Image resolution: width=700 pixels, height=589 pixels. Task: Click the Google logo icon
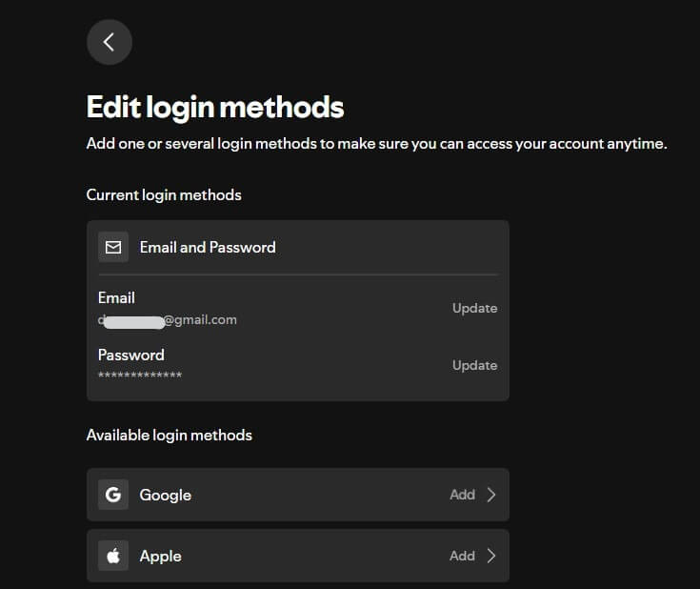(x=113, y=495)
